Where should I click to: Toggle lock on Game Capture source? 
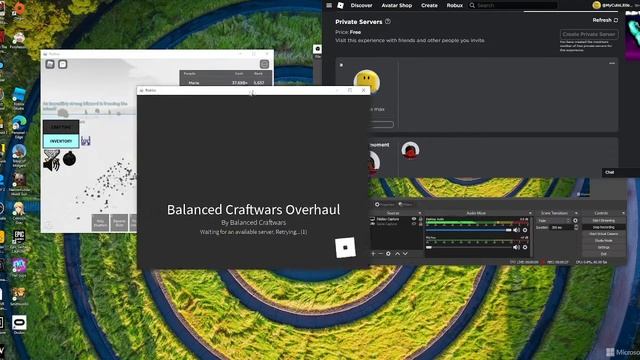pyautogui.click(x=420, y=224)
